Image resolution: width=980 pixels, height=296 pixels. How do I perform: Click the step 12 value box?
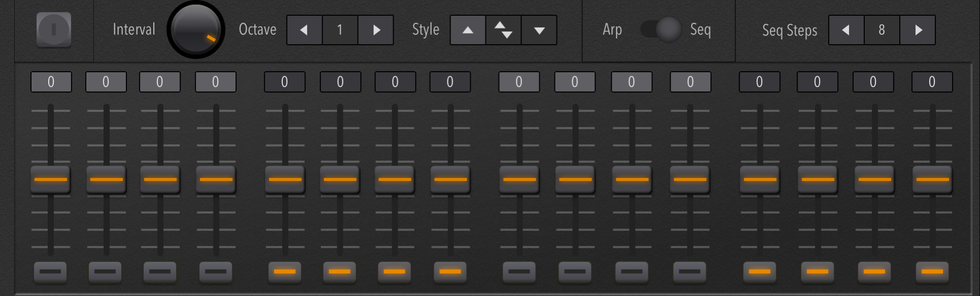click(x=691, y=82)
